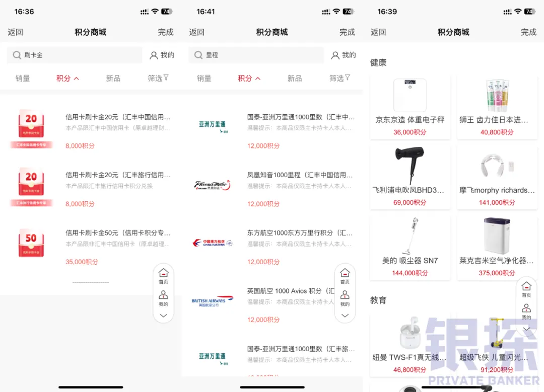544x392 pixels.
Task: Tap the first 亚洲万里通 logo (汇丰中...)
Action: [213, 126]
